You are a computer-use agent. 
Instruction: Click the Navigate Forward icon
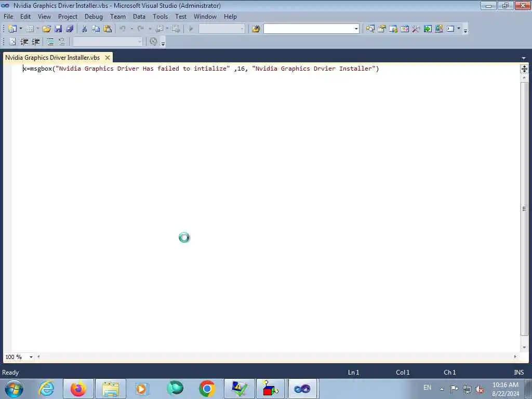point(175,29)
